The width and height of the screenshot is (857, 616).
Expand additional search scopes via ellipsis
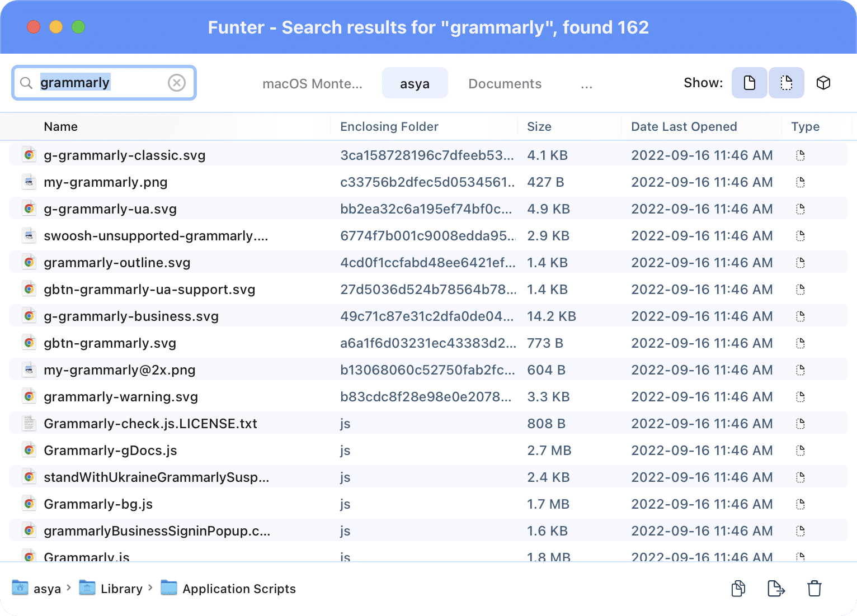point(586,84)
